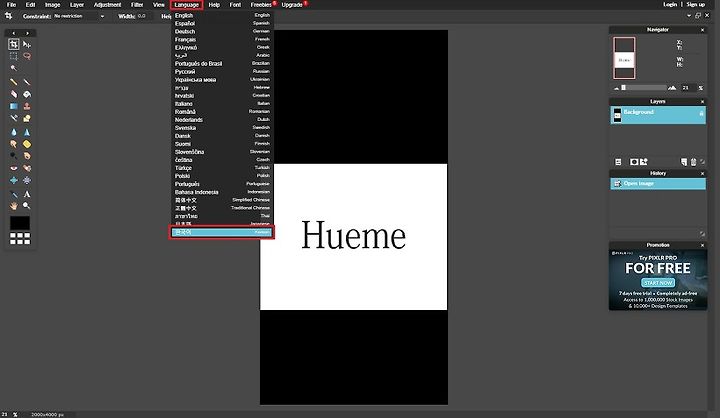Select the Colorpicker eyedropper tool
Screen dimensions: 720x418
pyautogui.click(x=13, y=194)
